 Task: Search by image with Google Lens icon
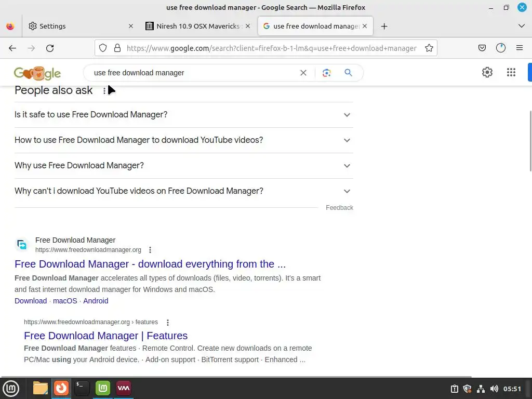click(326, 73)
